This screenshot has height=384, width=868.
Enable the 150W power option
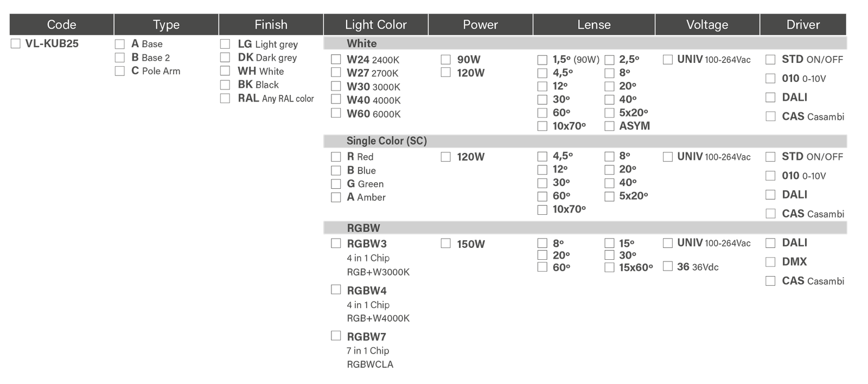[446, 244]
